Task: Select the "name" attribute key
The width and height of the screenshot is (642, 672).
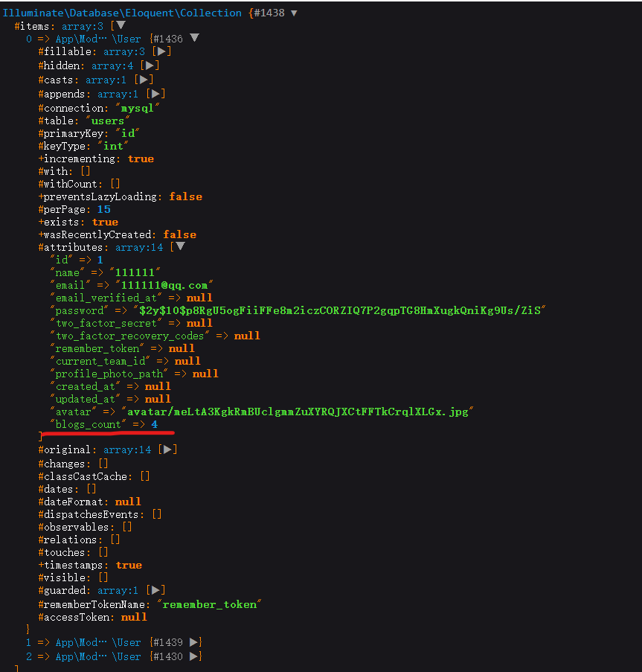Action: (67, 272)
